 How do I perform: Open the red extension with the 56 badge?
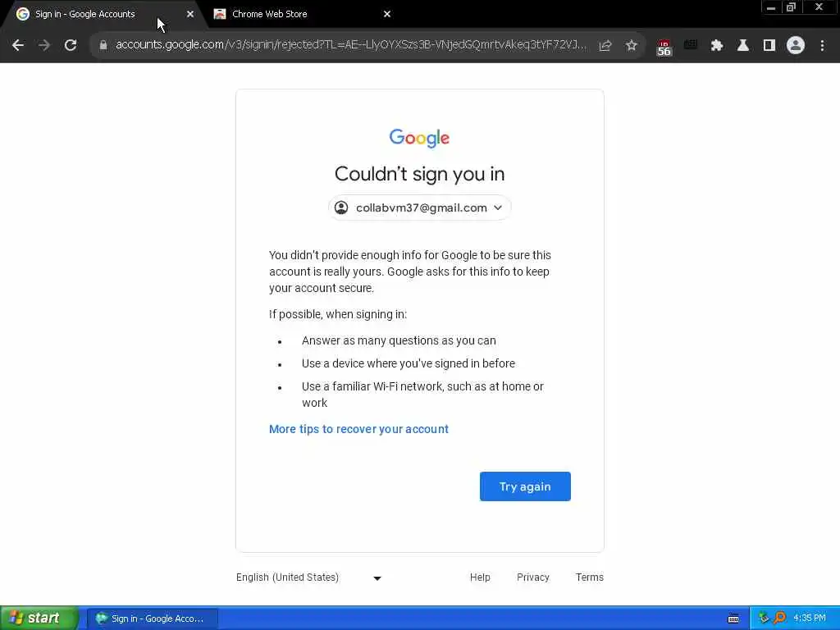[x=664, y=47]
